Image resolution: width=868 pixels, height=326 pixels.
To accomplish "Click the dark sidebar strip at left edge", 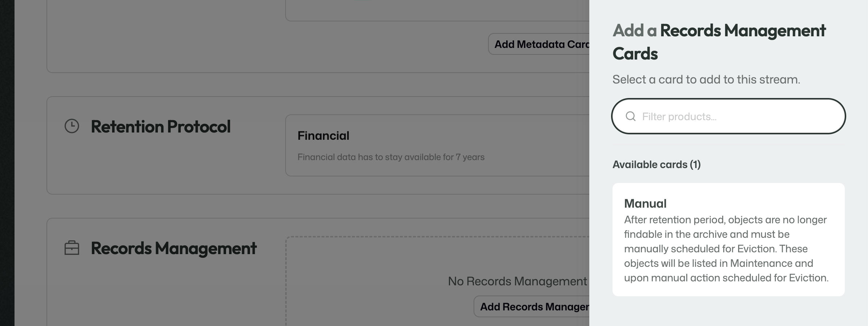I will [7, 163].
